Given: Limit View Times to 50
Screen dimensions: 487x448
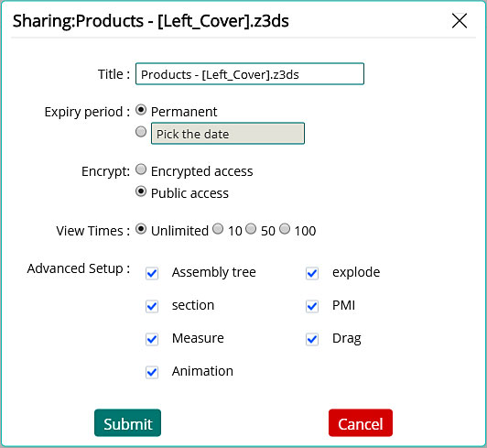Looking at the screenshot, I should click(x=251, y=229).
